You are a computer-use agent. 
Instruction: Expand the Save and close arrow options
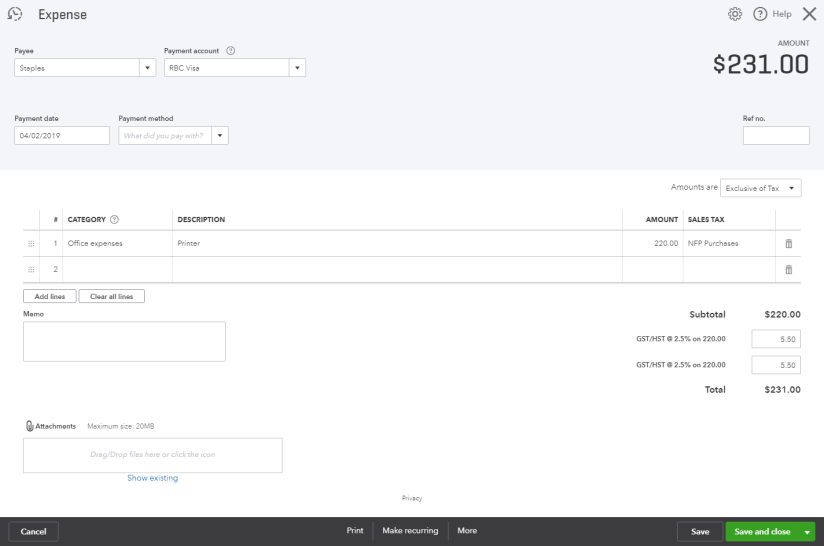pyautogui.click(x=807, y=532)
